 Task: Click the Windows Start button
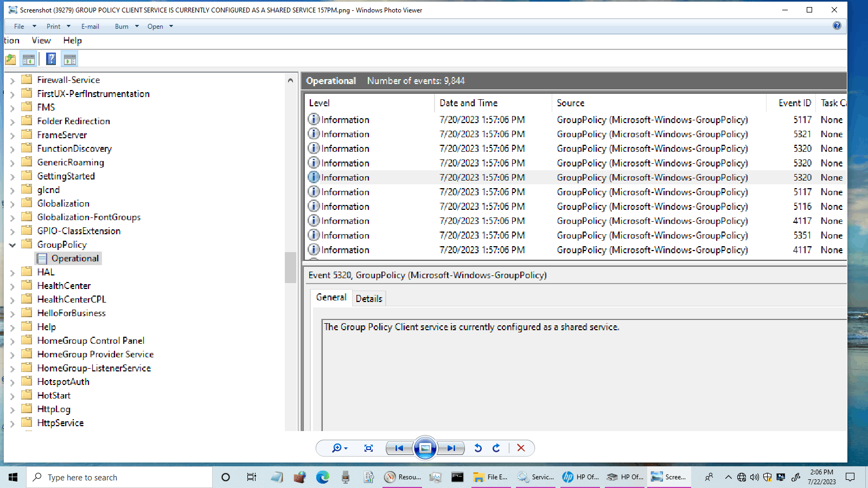[x=13, y=477]
